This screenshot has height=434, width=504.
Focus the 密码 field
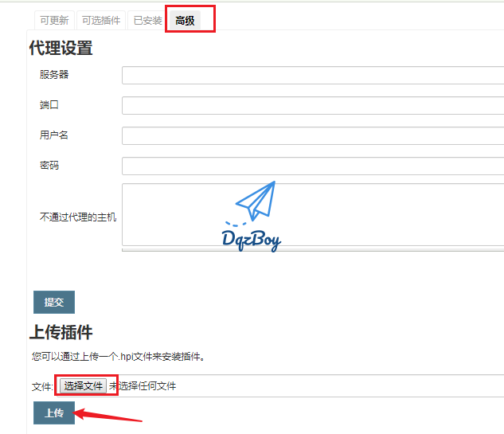312,166
